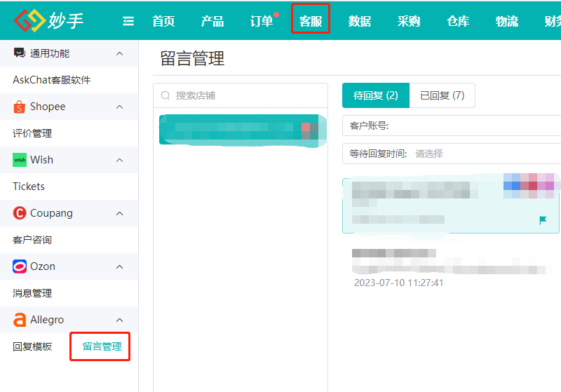Collapse the Ozon section chevron

pyautogui.click(x=119, y=266)
